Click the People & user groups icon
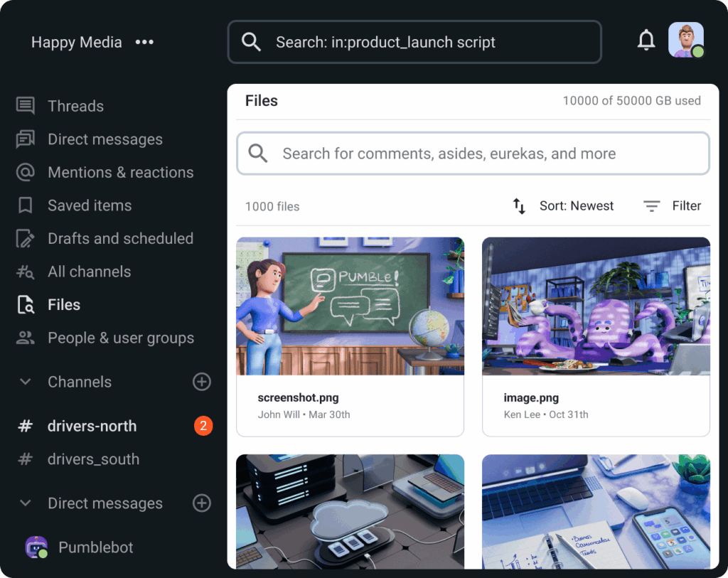The width and height of the screenshot is (728, 578). coord(25,338)
